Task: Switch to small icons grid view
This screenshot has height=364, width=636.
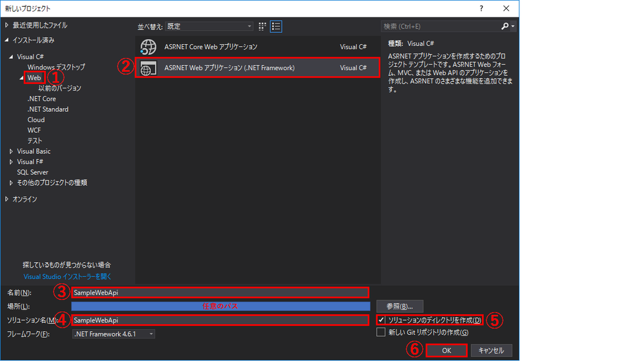Action: click(x=263, y=26)
